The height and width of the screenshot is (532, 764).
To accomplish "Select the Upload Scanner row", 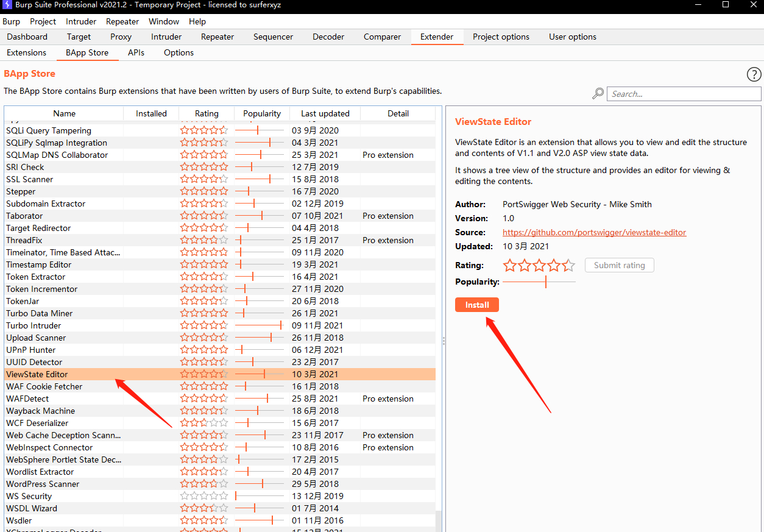I will pyautogui.click(x=220, y=338).
